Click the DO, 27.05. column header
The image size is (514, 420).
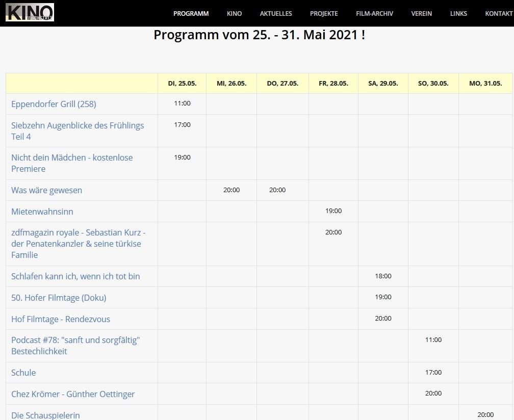(282, 83)
